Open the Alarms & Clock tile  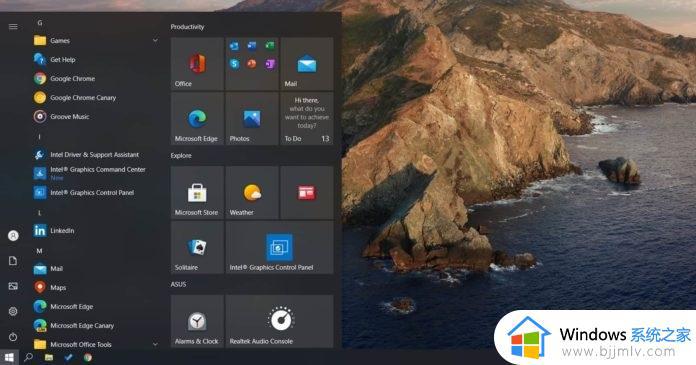point(197,321)
